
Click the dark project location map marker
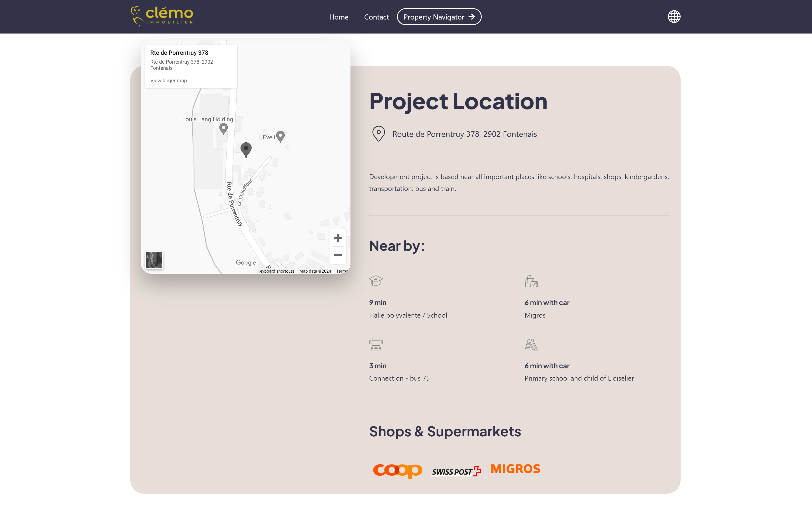(246, 149)
